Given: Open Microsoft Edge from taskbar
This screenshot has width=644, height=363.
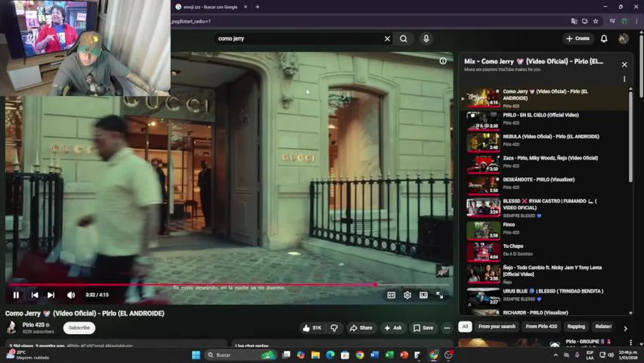Looking at the screenshot, I should pos(330,355).
